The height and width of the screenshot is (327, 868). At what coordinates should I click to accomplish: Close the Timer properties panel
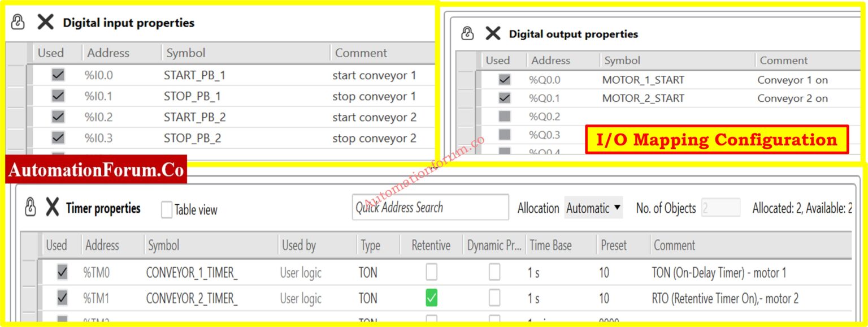coord(51,207)
